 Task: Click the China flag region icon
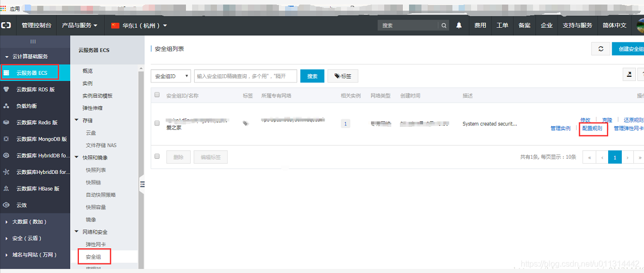(115, 25)
